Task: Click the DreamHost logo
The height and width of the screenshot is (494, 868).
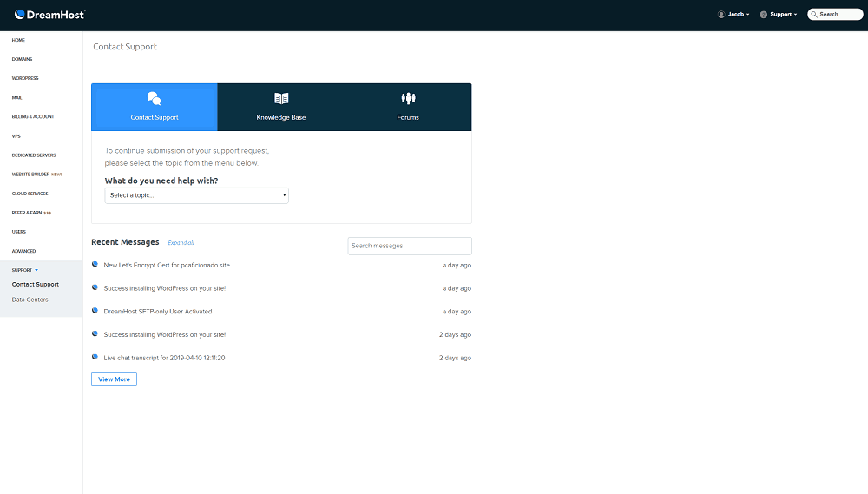Action: pos(49,15)
